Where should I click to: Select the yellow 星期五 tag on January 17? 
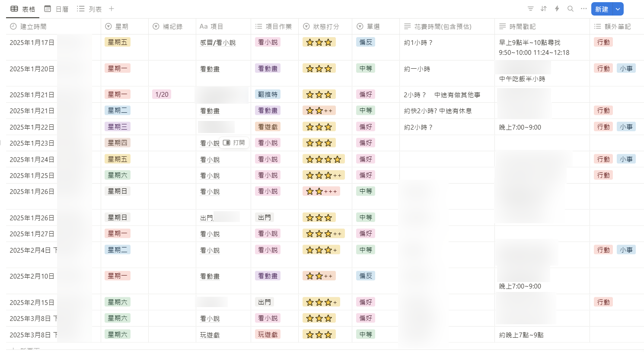point(118,42)
